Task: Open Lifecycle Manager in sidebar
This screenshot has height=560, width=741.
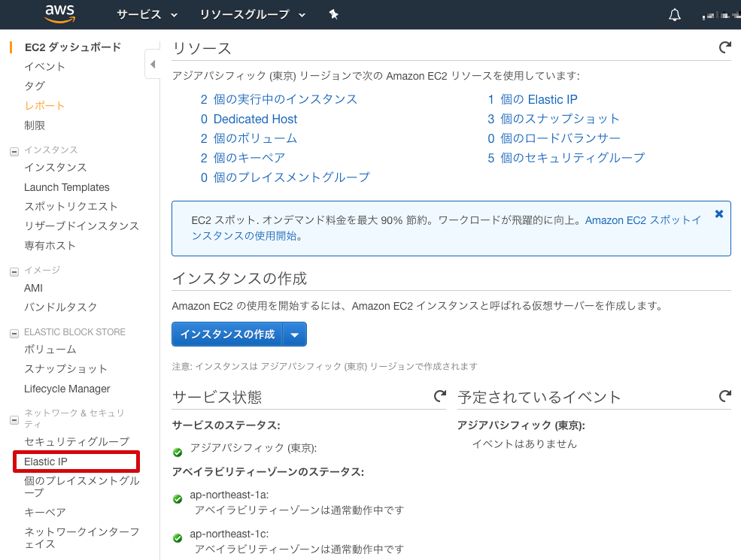Action: tap(67, 389)
